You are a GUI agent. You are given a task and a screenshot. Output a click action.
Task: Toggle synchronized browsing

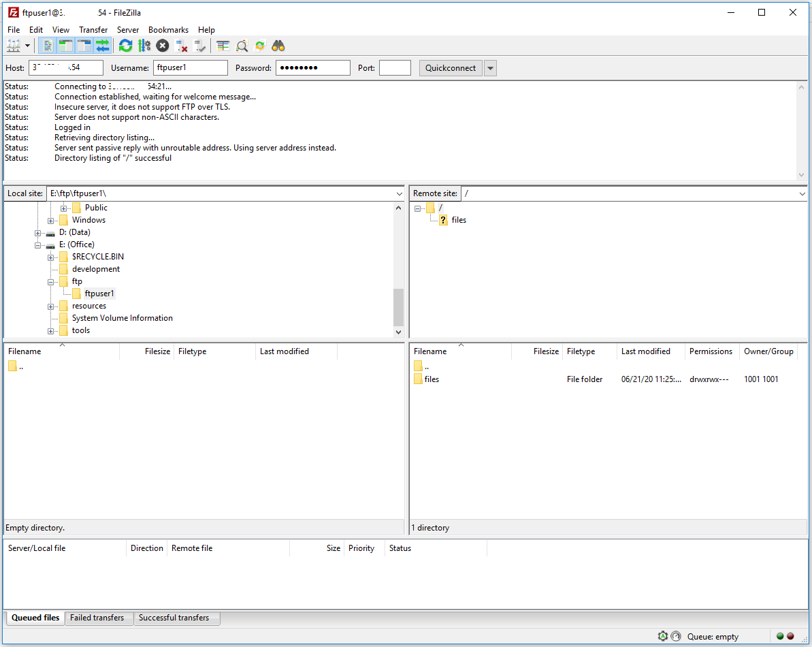tap(260, 46)
